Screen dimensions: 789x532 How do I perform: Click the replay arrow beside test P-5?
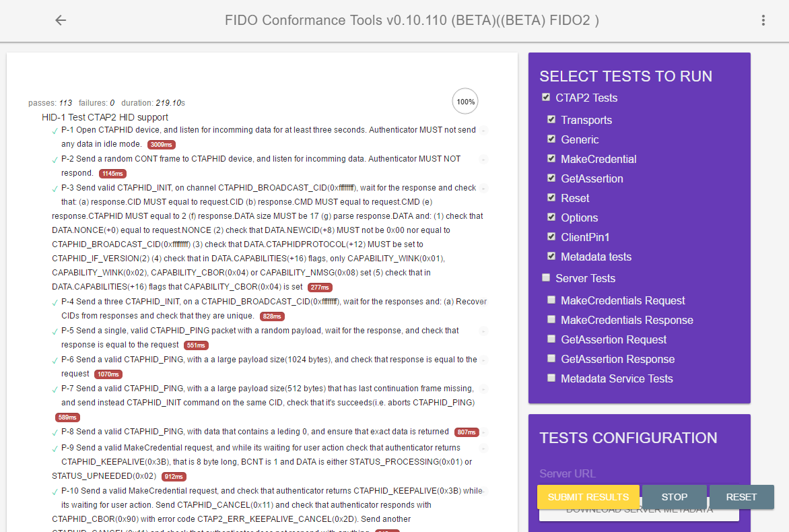pyautogui.click(x=483, y=331)
